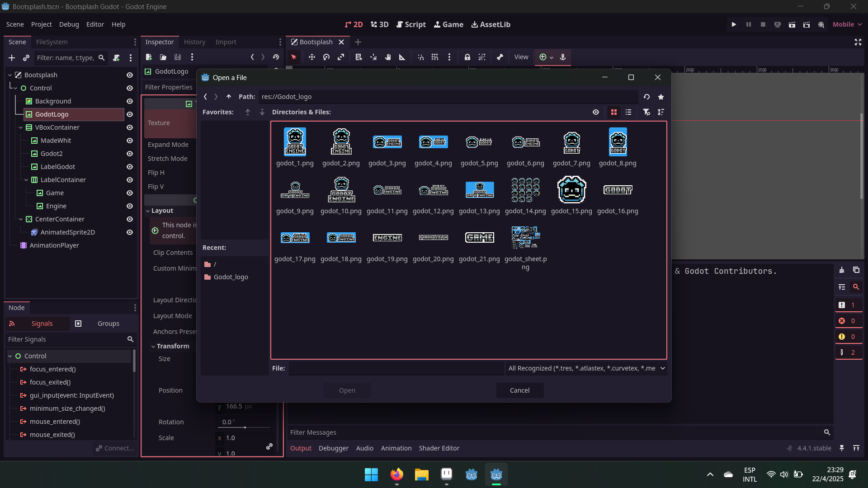Run the project with play button
Screen dimensions: 868x488
(x=734, y=24)
